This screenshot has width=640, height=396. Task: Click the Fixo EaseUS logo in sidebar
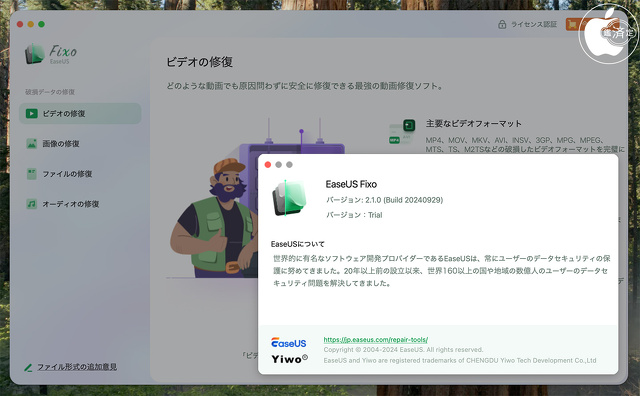51,54
